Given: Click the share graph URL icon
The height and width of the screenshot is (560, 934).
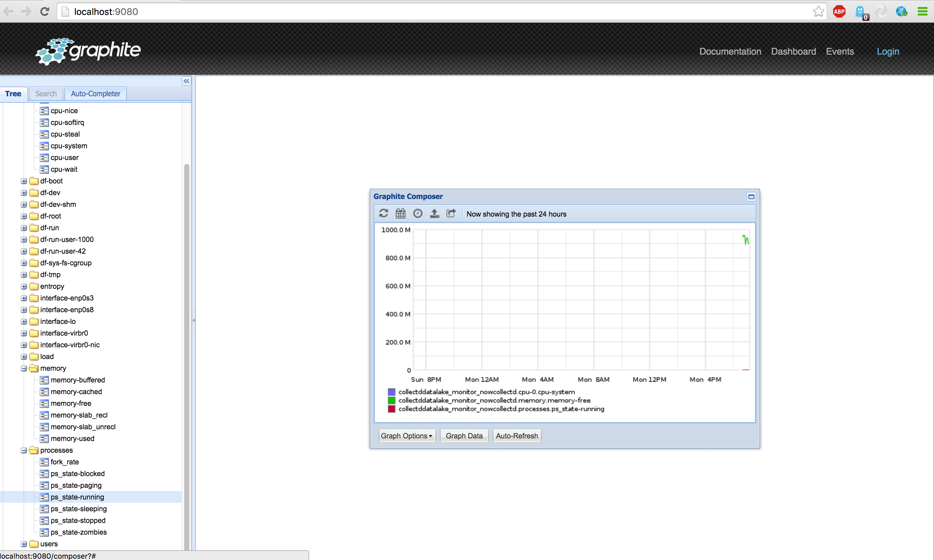Looking at the screenshot, I should [x=451, y=214].
